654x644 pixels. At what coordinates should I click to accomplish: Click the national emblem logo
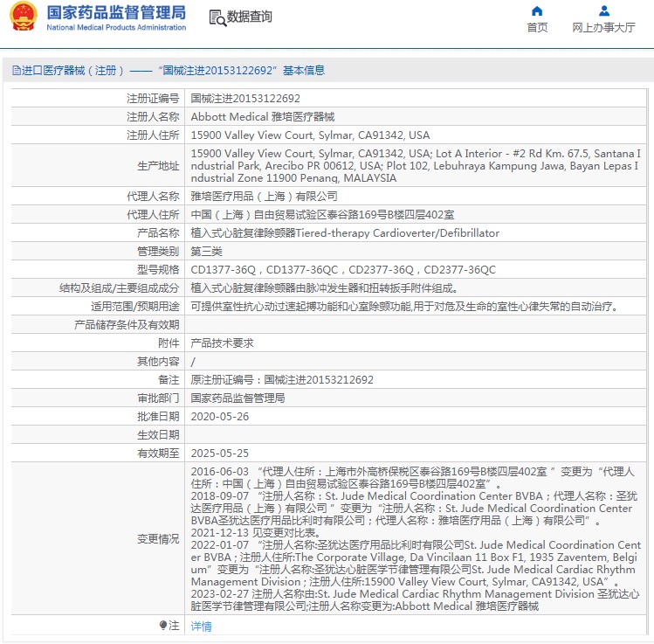(x=24, y=17)
